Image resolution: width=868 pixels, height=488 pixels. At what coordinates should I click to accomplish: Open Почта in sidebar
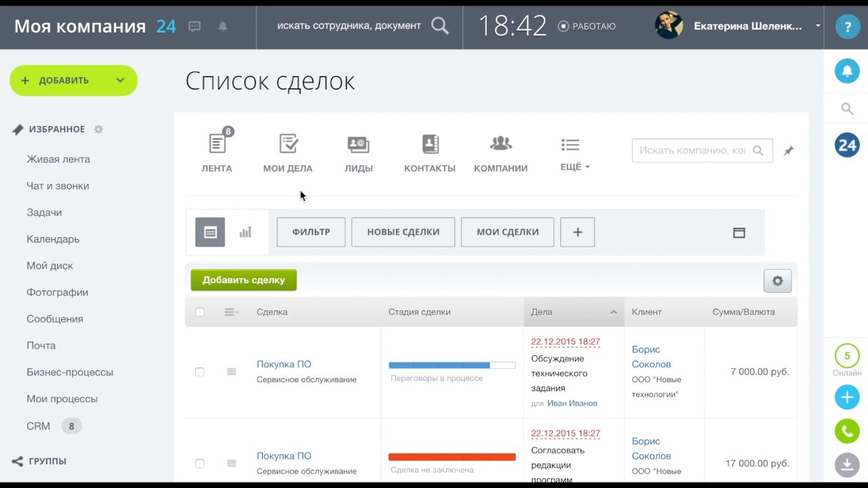pyautogui.click(x=41, y=346)
